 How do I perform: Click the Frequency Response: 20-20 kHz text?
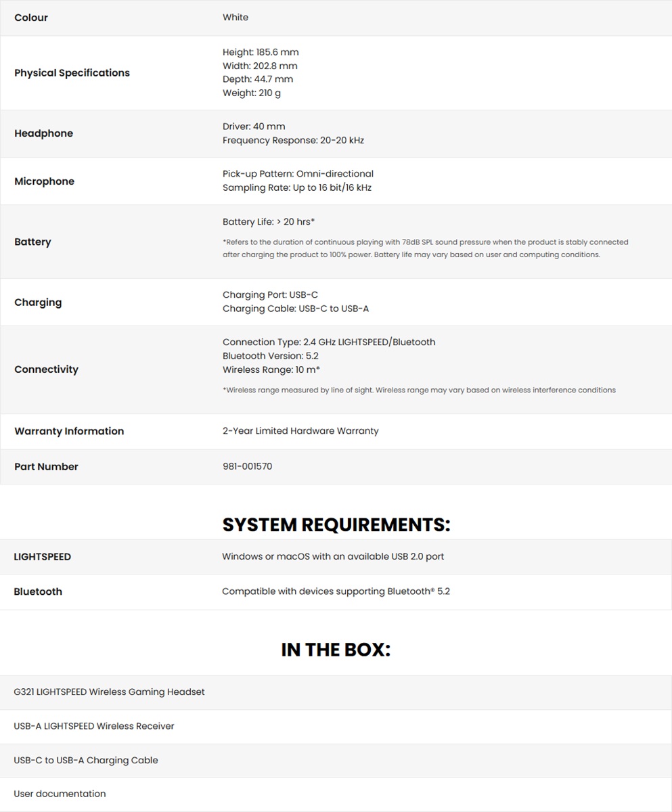293,141
